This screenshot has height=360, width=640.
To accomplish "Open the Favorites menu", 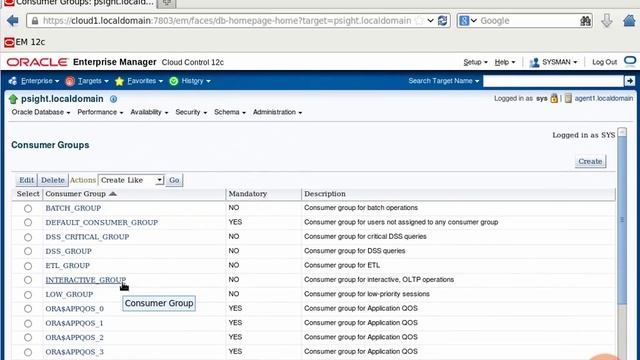I will click(145, 81).
